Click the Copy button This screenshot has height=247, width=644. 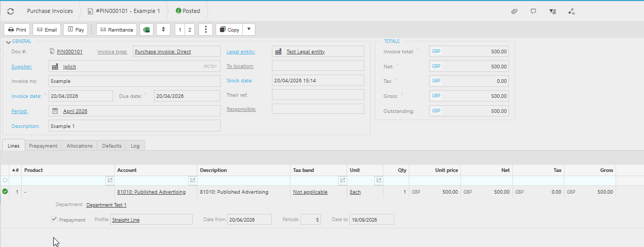[x=228, y=30]
